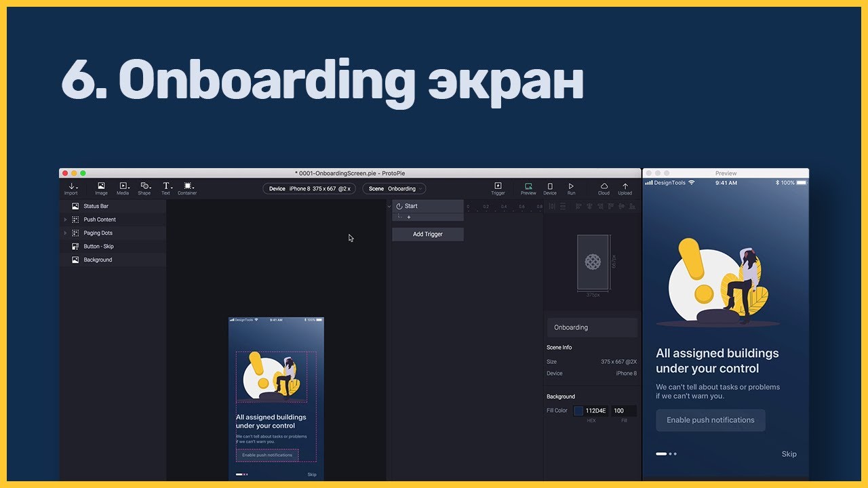Image resolution: width=868 pixels, height=488 pixels.
Task: Select the Text tool
Action: point(166,188)
